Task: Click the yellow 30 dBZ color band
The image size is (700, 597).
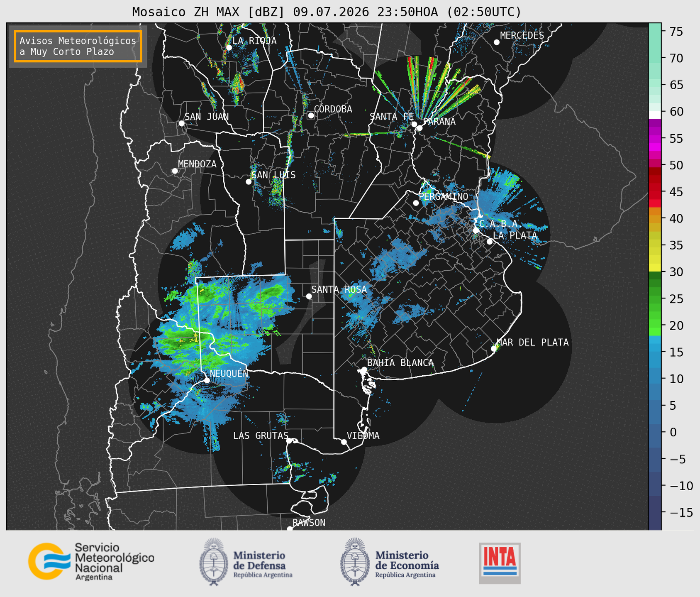Action: [654, 268]
